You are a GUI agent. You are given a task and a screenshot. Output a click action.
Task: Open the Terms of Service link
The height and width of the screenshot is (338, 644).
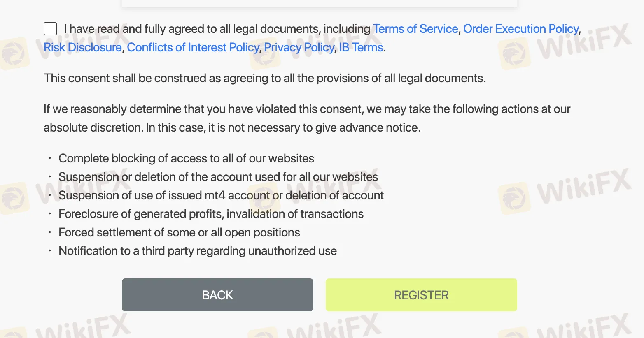click(x=415, y=29)
